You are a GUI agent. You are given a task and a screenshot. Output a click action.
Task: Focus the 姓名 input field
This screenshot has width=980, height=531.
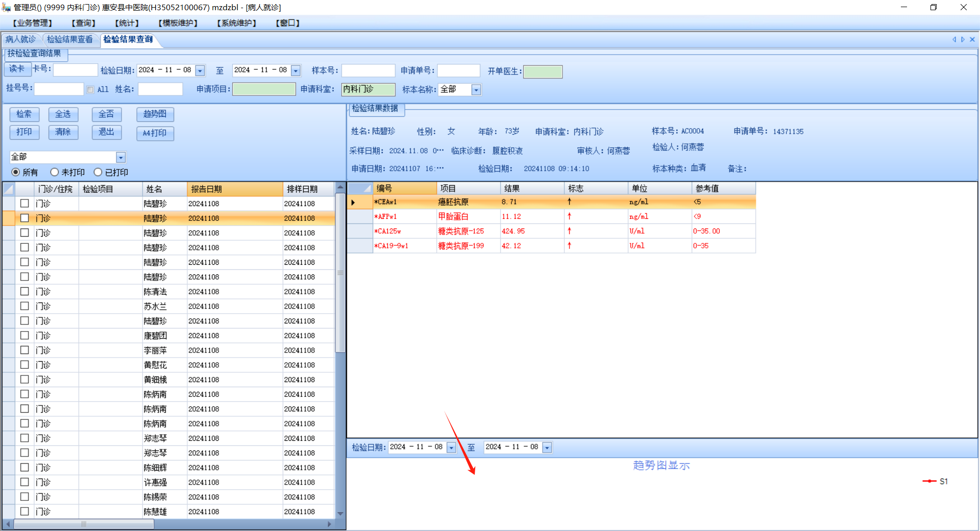coord(160,89)
